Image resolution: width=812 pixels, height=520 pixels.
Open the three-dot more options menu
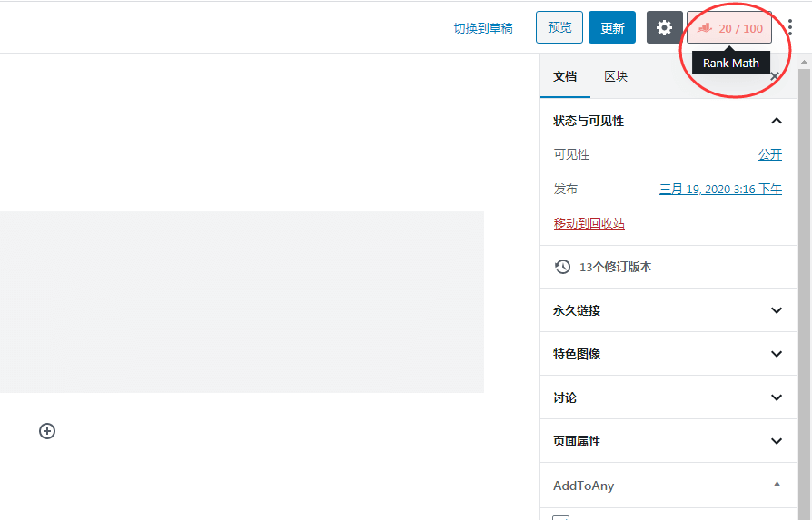coord(789,27)
